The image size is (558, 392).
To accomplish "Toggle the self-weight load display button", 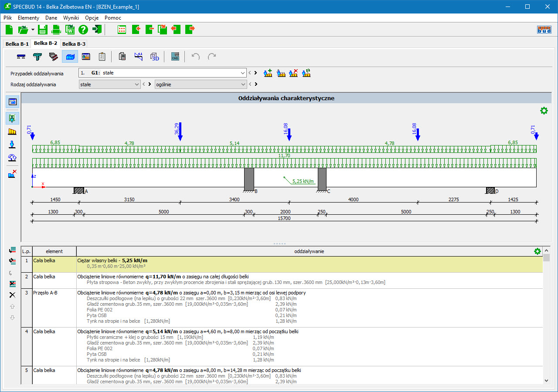I will 13,118.
